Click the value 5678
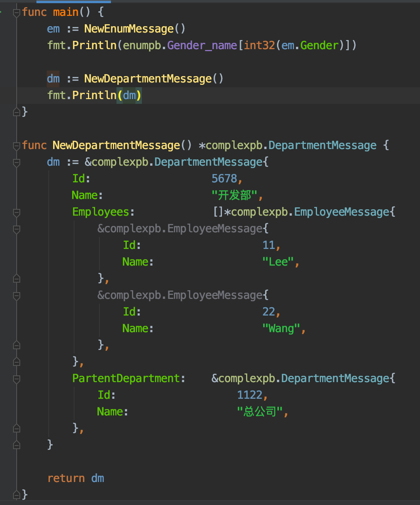The image size is (420, 505). (x=224, y=179)
